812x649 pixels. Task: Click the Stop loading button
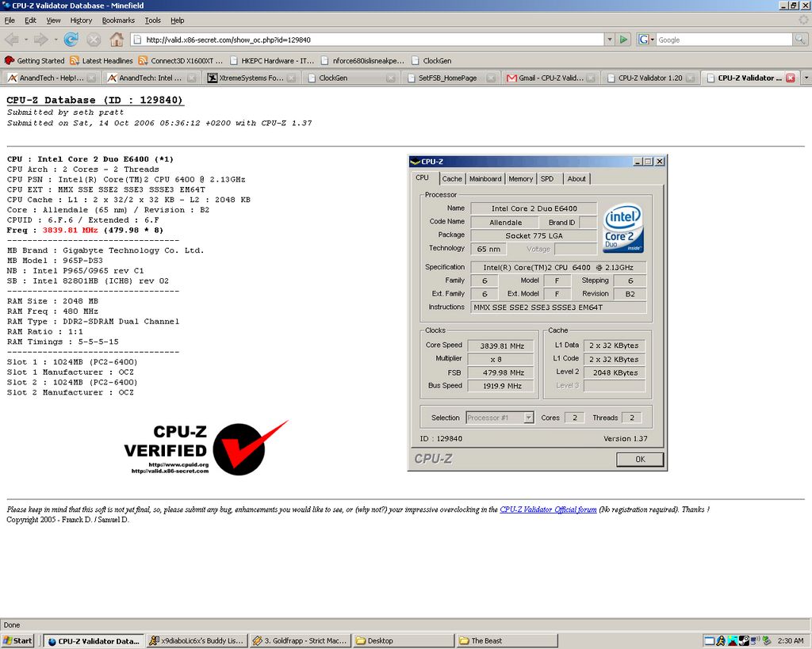94,40
